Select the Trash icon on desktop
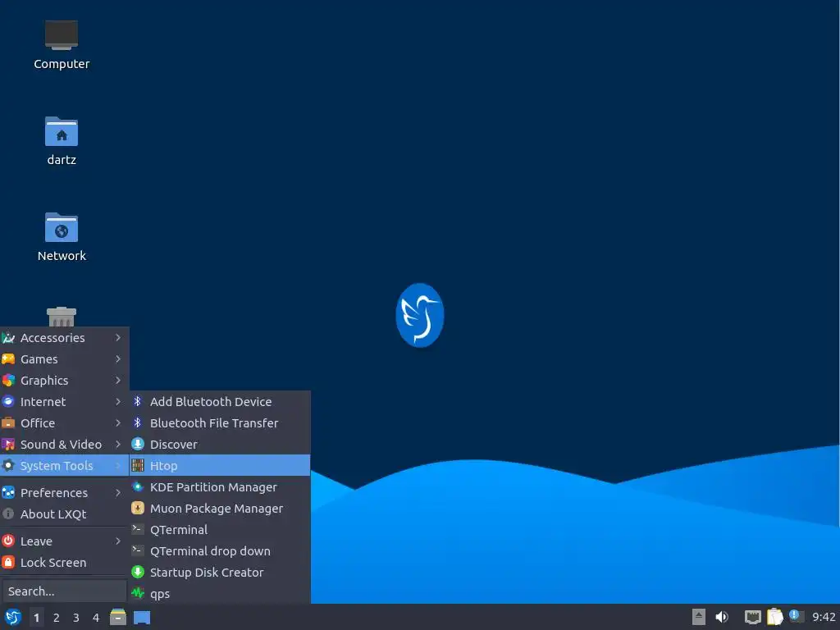Viewport: 840px width, 630px height. 61,316
